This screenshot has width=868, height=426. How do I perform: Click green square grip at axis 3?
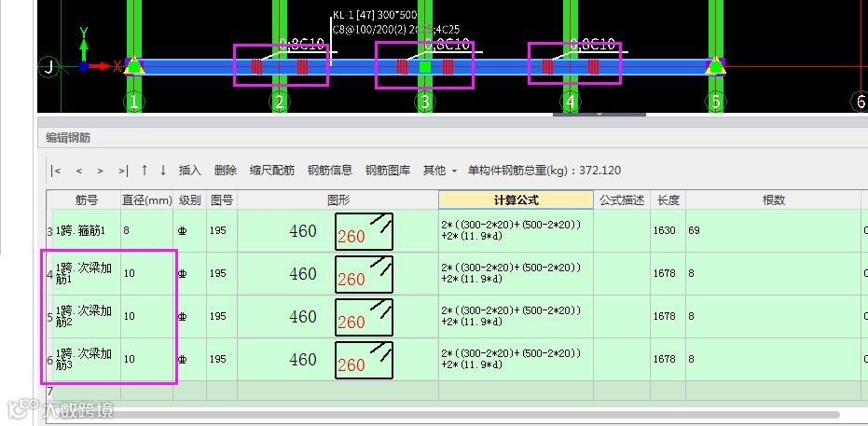click(424, 67)
